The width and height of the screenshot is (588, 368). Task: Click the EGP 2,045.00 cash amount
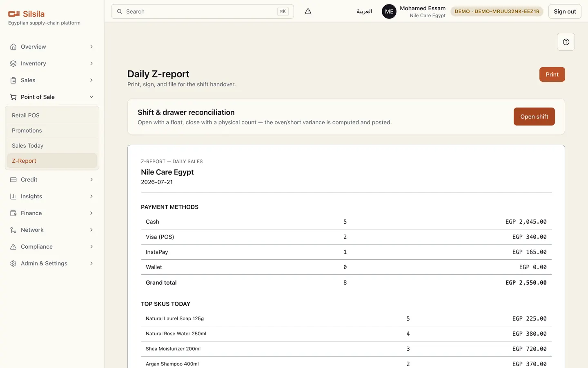click(526, 222)
